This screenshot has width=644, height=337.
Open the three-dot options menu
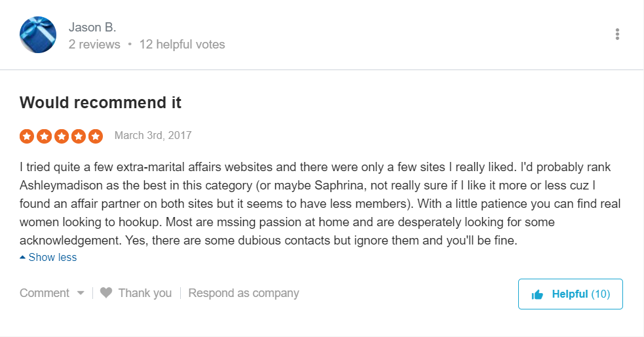(617, 34)
